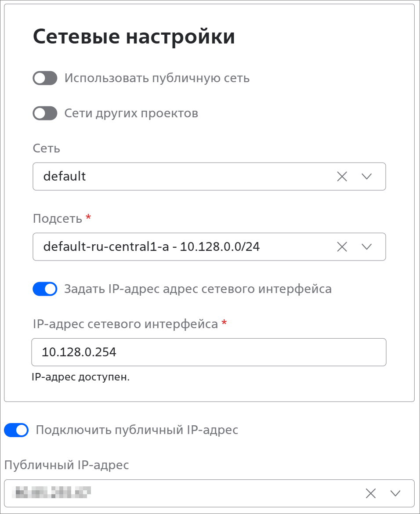Image resolution: width=420 pixels, height=514 pixels.
Task: Enable the 'Использовать публичную сеть' switch
Action: pos(45,78)
